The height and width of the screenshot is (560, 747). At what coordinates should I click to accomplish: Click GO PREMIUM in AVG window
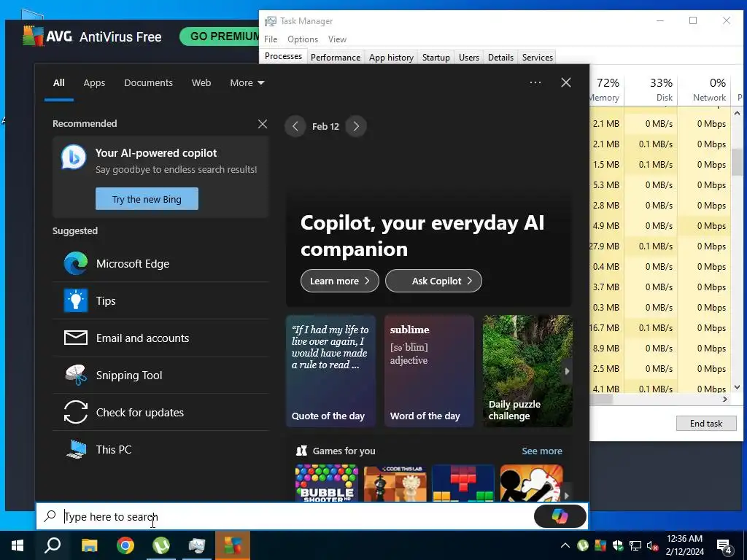point(220,36)
